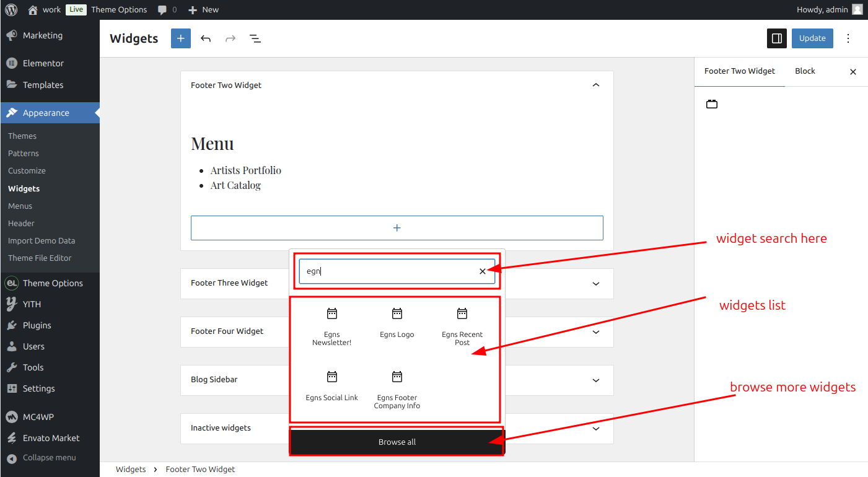Image resolution: width=868 pixels, height=477 pixels.
Task: Open the Howdy, admin account menu
Action: point(830,10)
